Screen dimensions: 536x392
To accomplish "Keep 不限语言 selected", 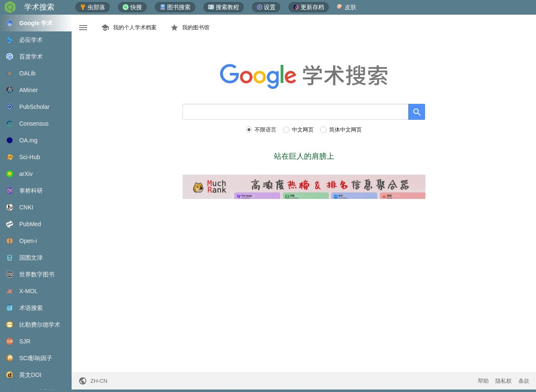I will click(x=249, y=130).
